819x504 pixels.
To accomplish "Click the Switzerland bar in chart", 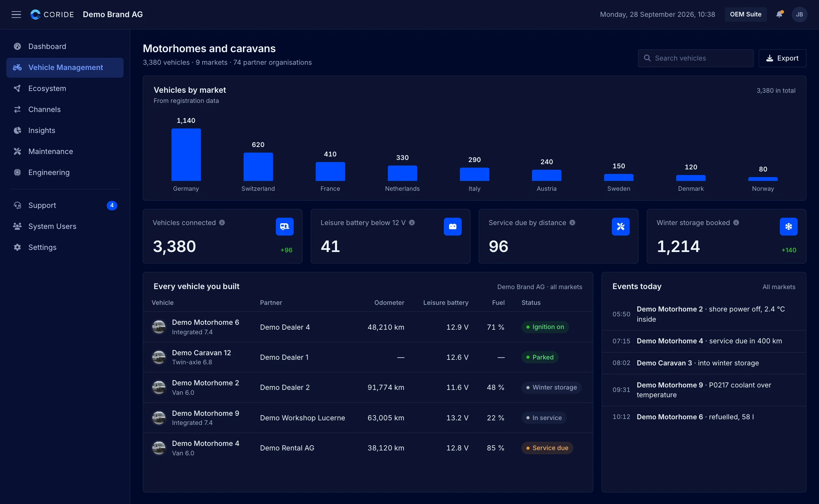I will (x=258, y=167).
